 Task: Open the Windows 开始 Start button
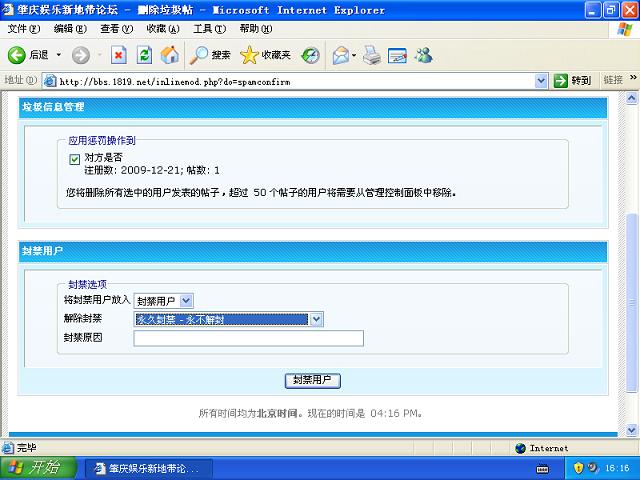coord(34,468)
